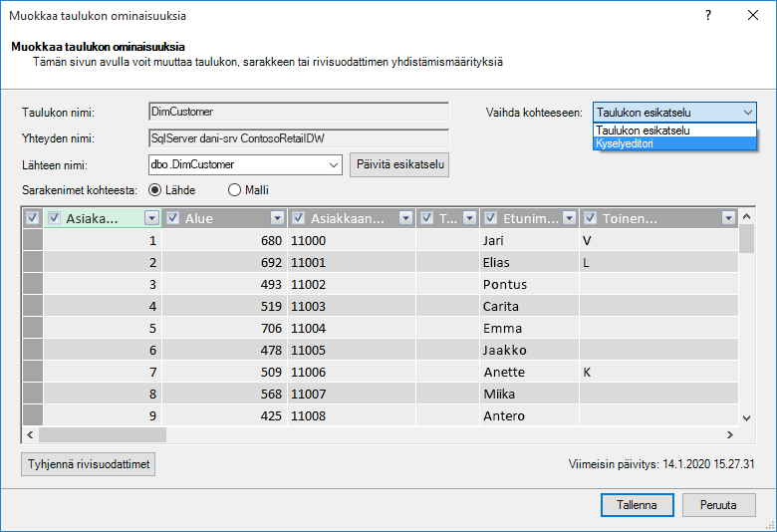Close the Muokkaa taulukon ominaisuuksia dialog
Viewport: 777px width, 532px height.
point(753,15)
